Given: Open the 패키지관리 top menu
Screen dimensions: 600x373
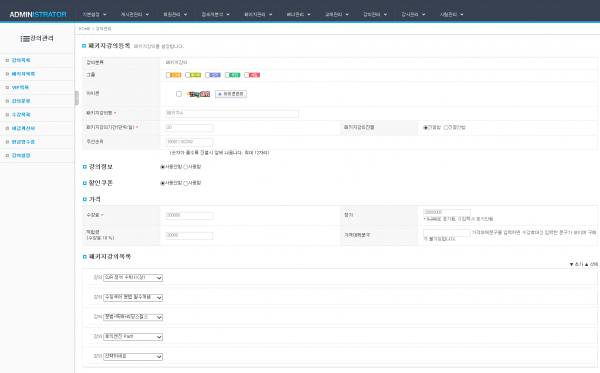Looking at the screenshot, I should tap(258, 15).
